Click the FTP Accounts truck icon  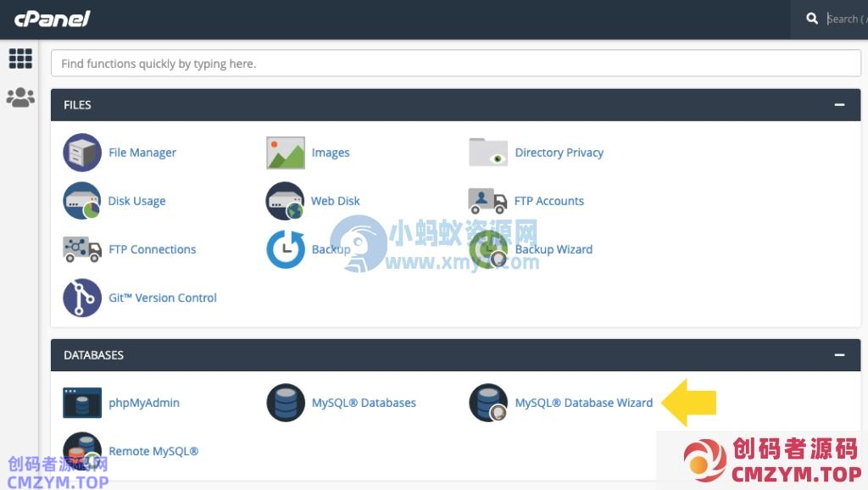488,201
